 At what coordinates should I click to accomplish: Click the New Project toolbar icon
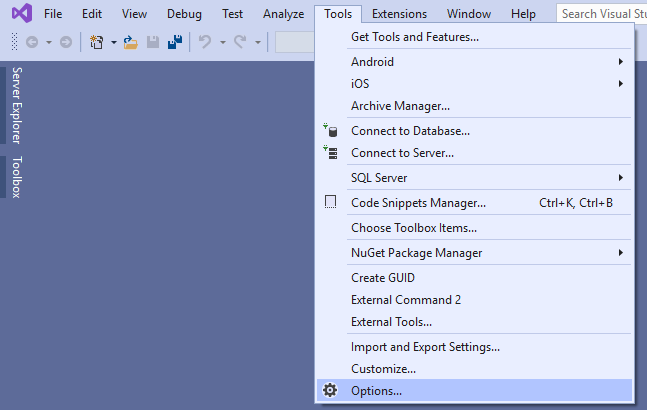pos(97,42)
